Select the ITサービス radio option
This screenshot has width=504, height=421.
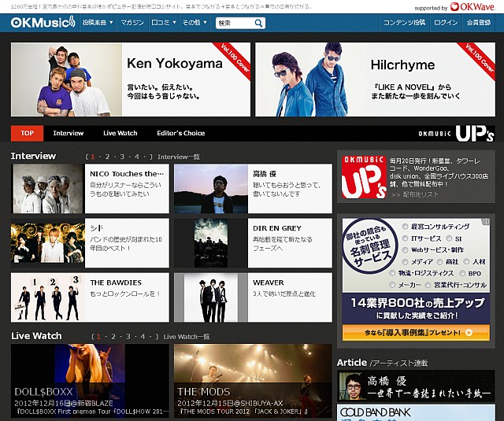coord(405,238)
